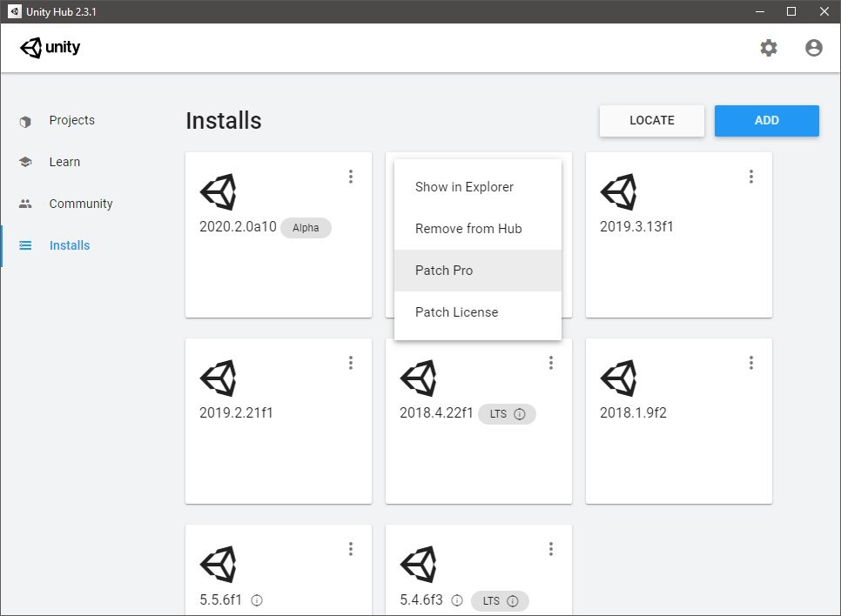Minimize the Unity Hub window
841x616 pixels.
[x=759, y=11]
